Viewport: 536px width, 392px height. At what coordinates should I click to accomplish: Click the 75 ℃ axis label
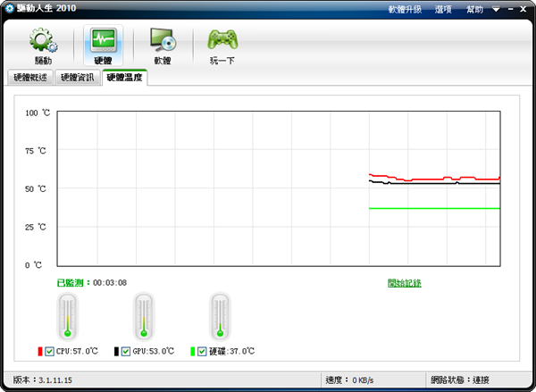36,151
